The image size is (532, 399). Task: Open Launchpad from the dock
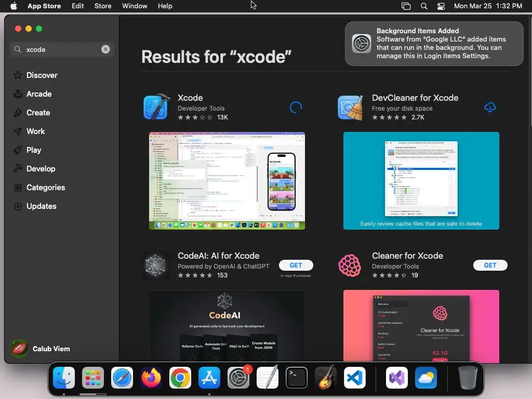point(93,377)
